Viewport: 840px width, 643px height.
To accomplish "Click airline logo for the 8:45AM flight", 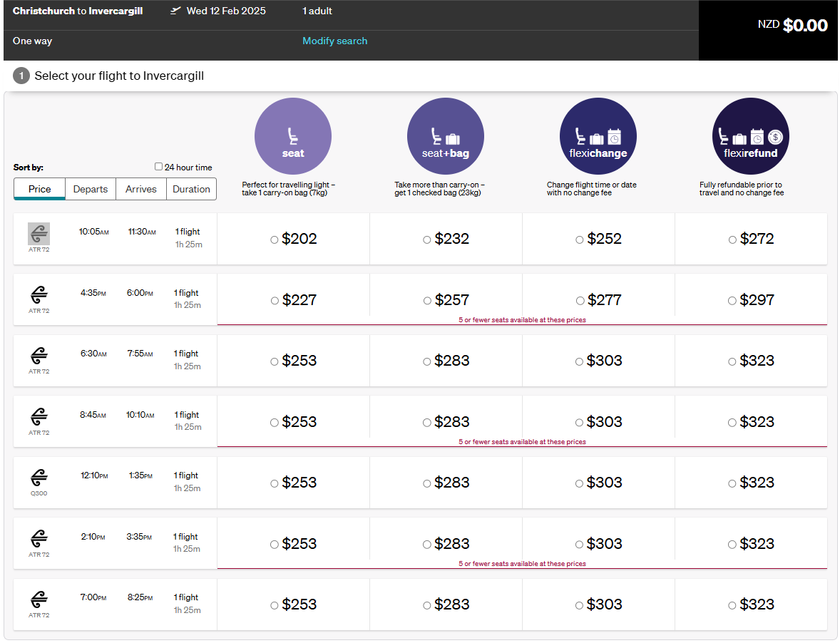I will [x=39, y=416].
